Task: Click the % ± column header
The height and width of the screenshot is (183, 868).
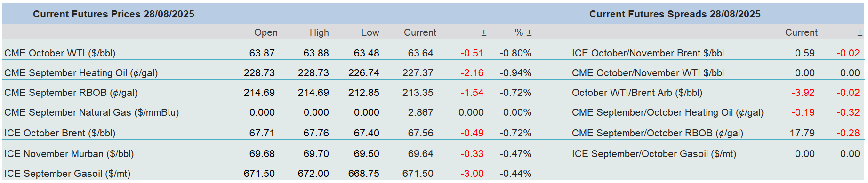Action: 523,32
